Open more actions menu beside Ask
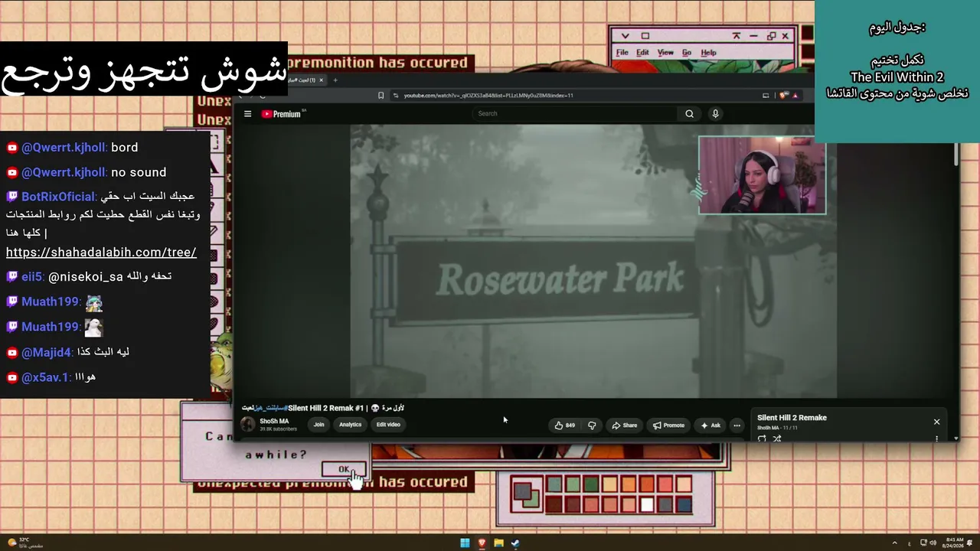 [737, 425]
